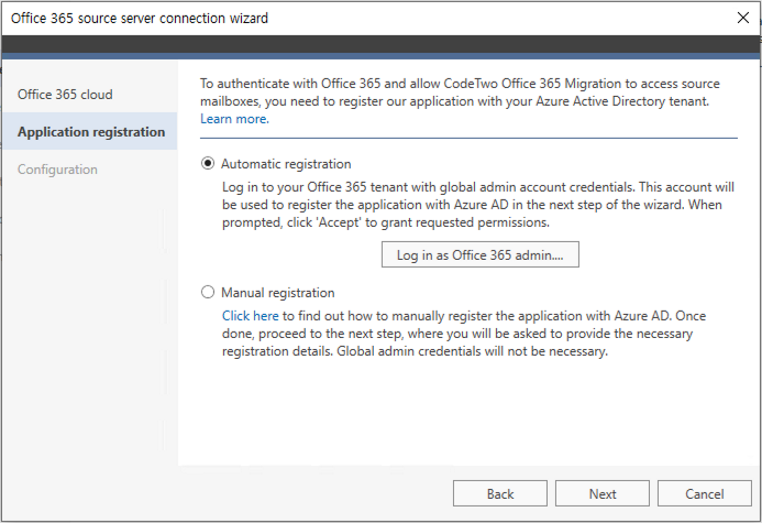Select the Automatic registration radio button

tap(208, 163)
